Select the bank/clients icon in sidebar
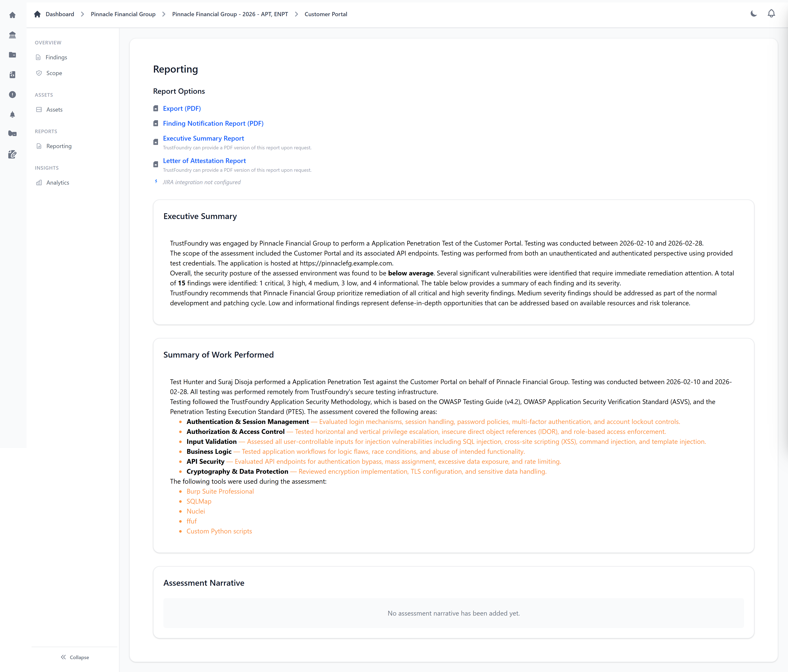Screen dimensions: 788x672 13,35
